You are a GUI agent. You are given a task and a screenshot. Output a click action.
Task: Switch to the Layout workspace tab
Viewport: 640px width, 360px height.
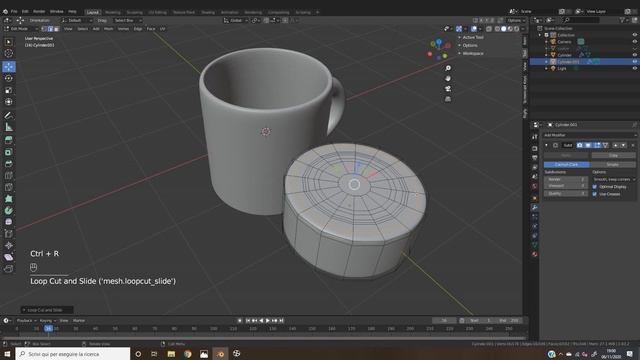(x=93, y=12)
